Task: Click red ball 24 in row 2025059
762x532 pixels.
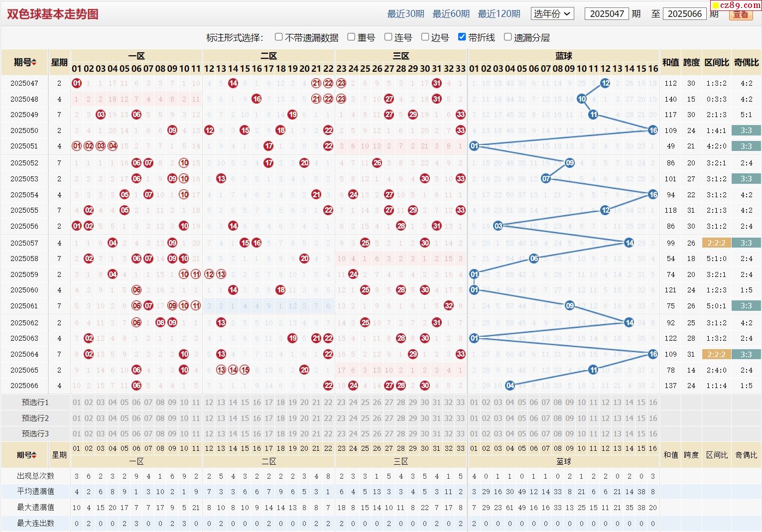Action: (x=353, y=274)
